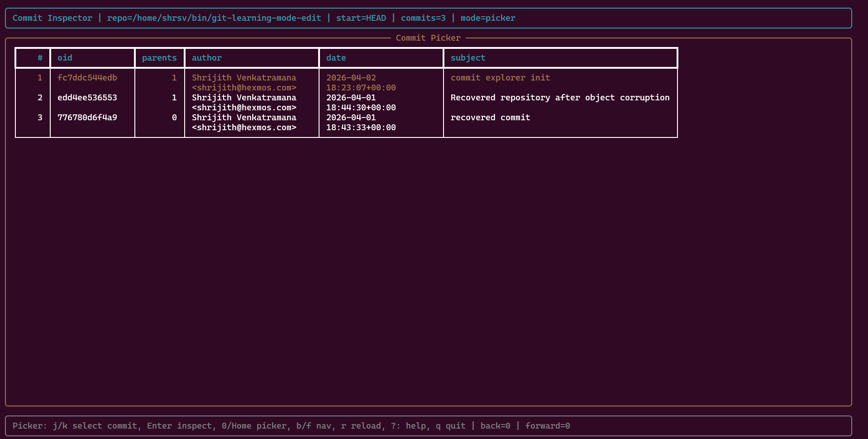Click author cell in row 1
The width and height of the screenshot is (868, 439).
point(244,83)
